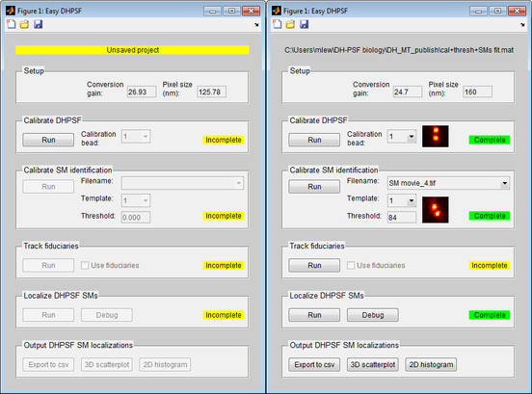
Task: Click New project icon in left window toolbar
Action: click(12, 24)
